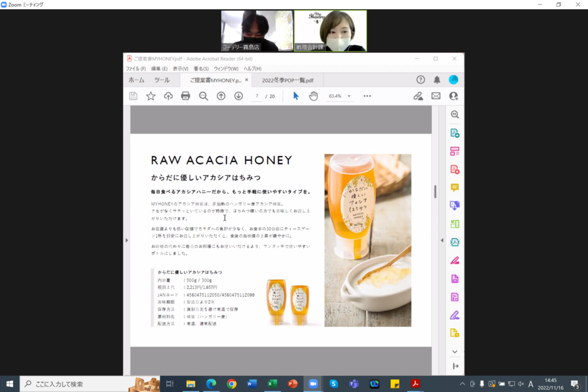The height and width of the screenshot is (392, 588).
Task: Select the 戦略会計課 video thumbnail
Action: pyautogui.click(x=330, y=31)
